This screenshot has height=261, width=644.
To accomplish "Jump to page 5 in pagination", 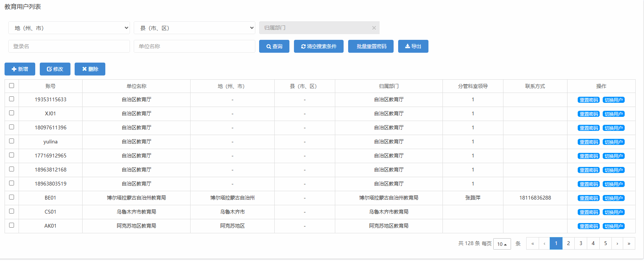I will pos(605,244).
